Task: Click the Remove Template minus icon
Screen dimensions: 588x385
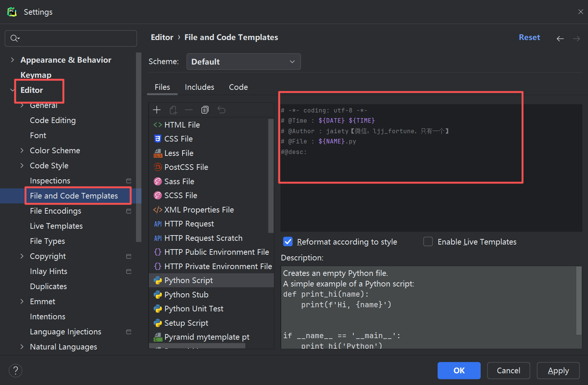Action: point(189,110)
